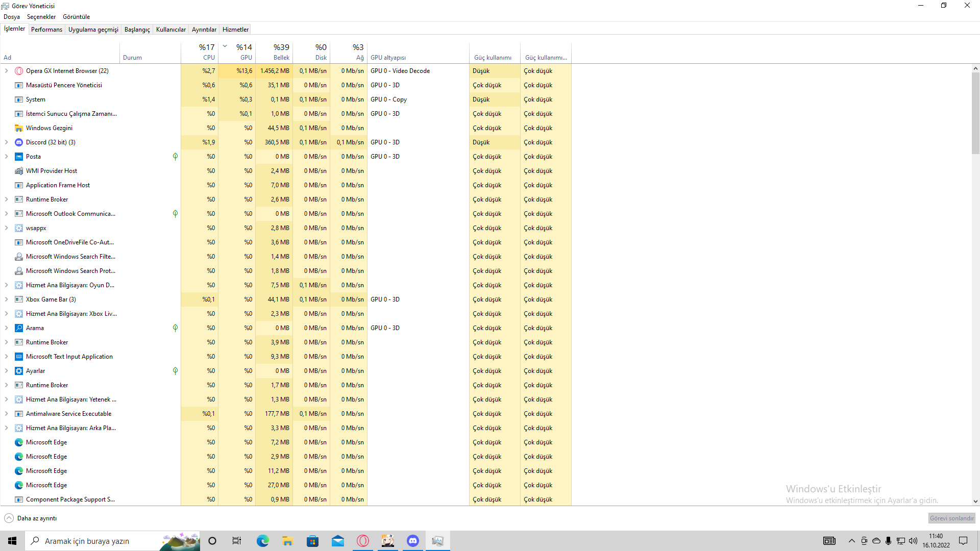
Task: Click the Windows Gezgini folder icon
Action: [19, 128]
